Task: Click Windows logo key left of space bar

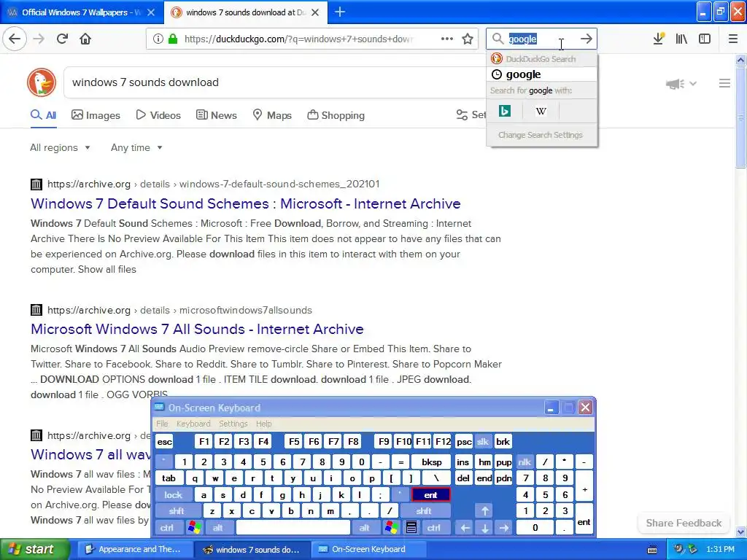Action: [x=195, y=527]
